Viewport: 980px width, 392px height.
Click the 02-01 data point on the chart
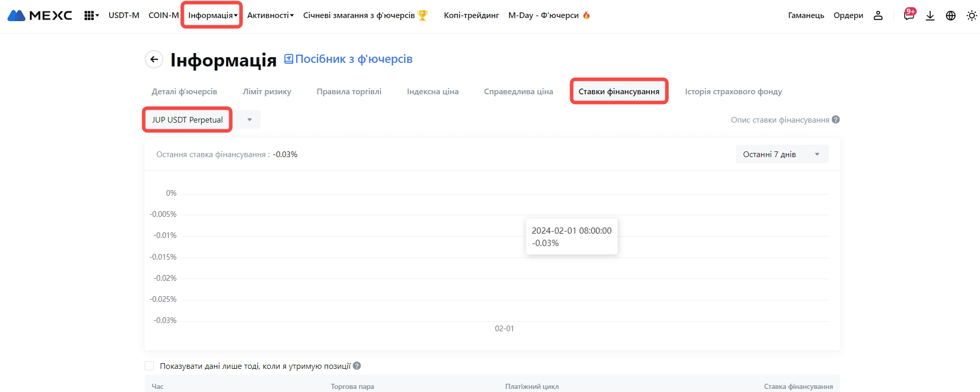tap(504, 321)
